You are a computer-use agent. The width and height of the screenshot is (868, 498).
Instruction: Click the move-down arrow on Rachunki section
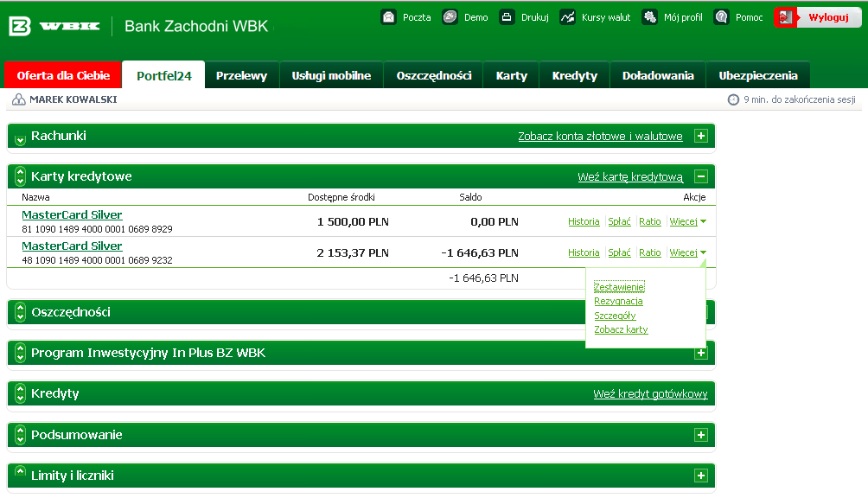coord(20,140)
